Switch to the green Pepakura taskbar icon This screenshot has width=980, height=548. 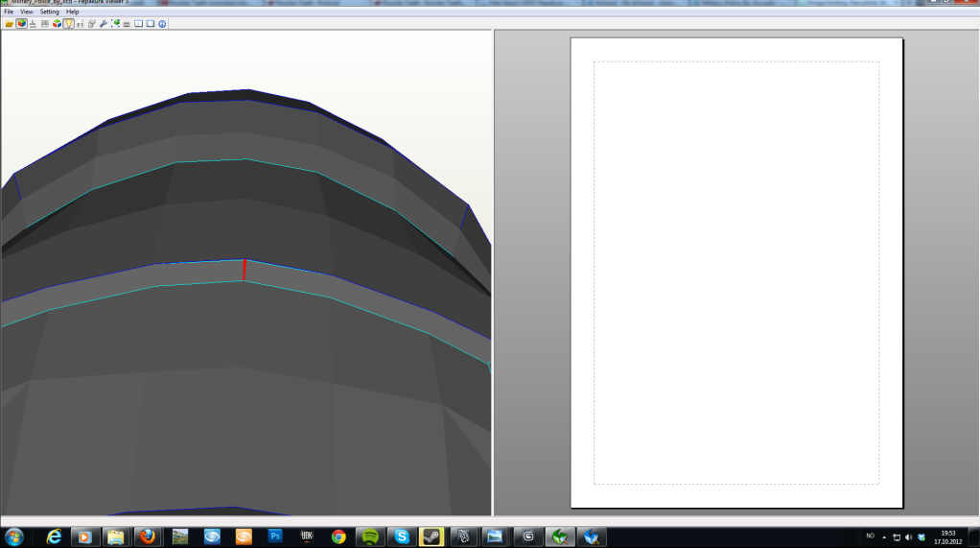[560, 536]
